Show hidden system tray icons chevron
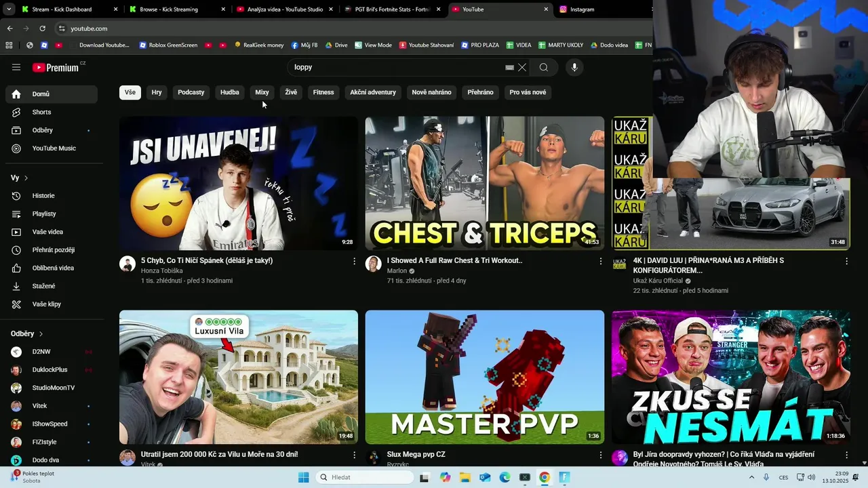The height and width of the screenshot is (488, 868). tap(751, 477)
